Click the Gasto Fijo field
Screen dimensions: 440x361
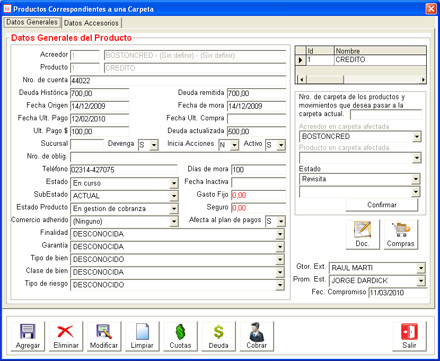pos(259,195)
